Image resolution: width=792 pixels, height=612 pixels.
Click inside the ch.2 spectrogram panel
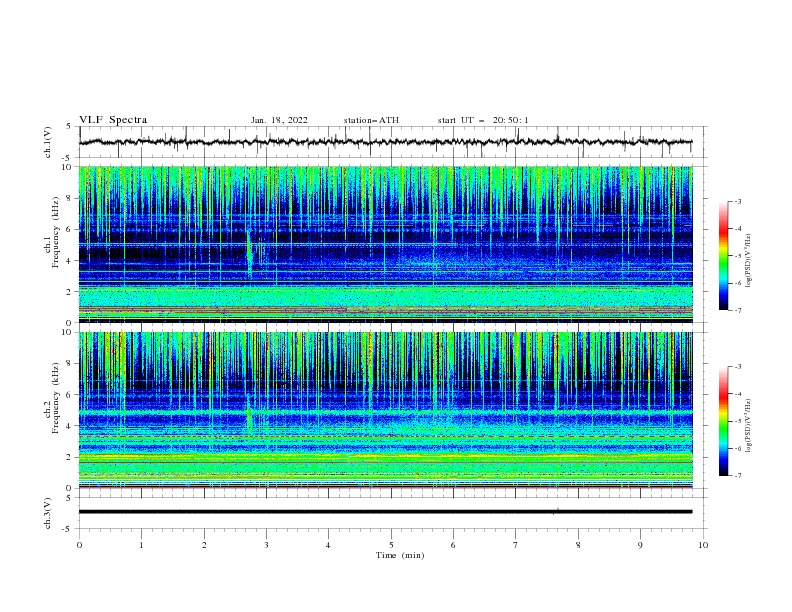click(385, 410)
